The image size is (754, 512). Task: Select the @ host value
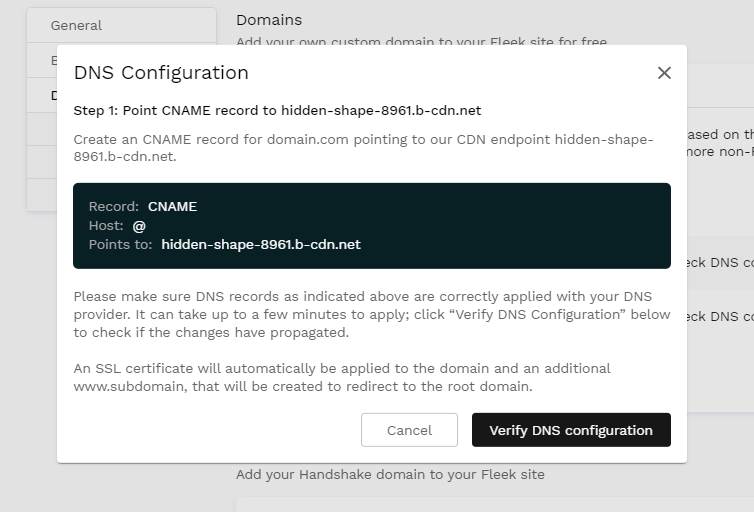pyautogui.click(x=139, y=226)
